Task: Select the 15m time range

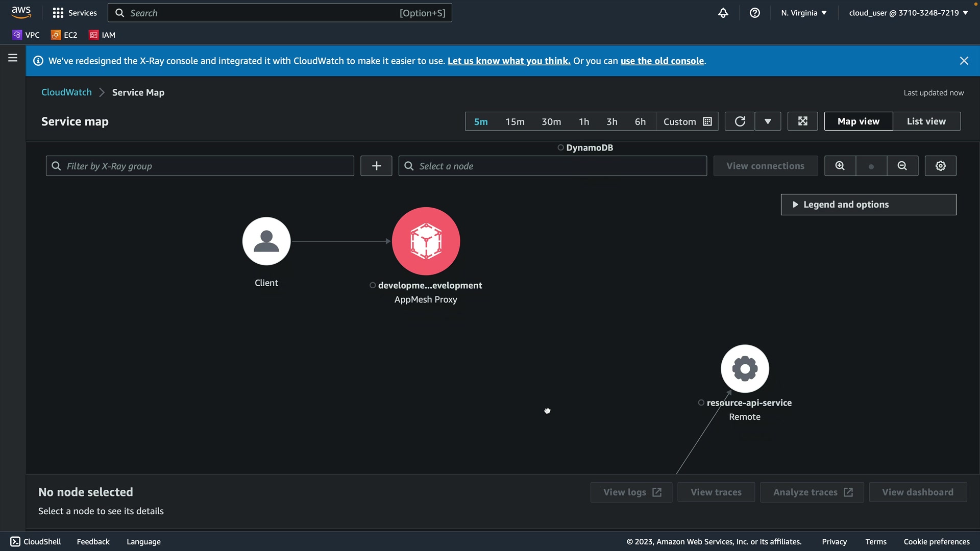Action: [x=514, y=121]
